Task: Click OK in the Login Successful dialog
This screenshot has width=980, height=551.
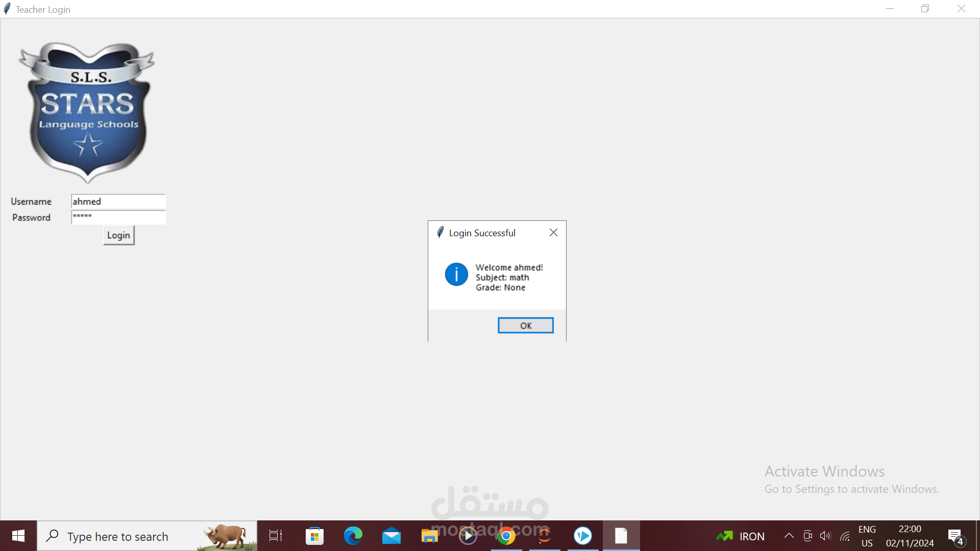Action: coord(525,325)
